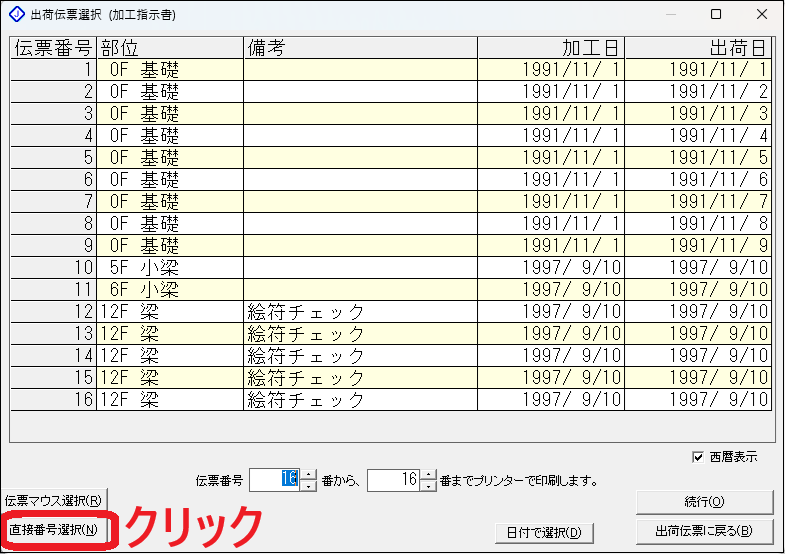Click the 部位 column header
785x554 pixels.
170,48
